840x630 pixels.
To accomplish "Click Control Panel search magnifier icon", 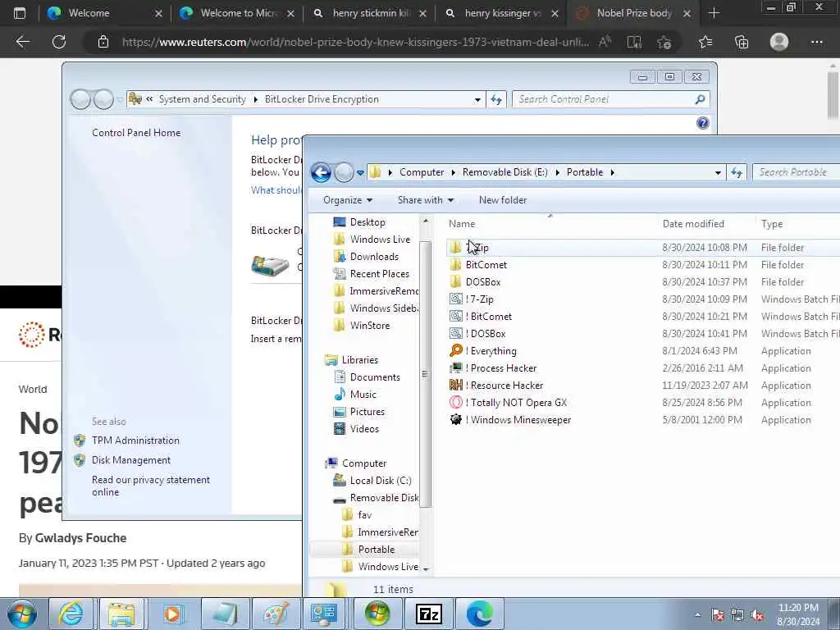I will point(700,99).
